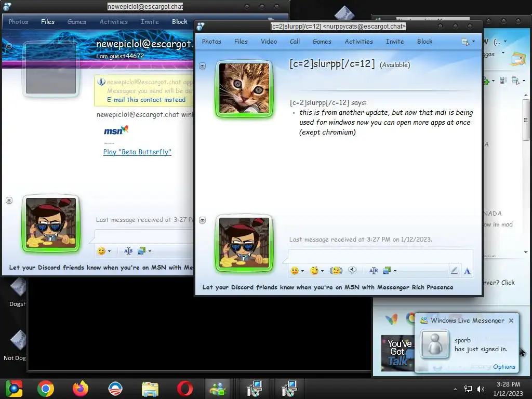
Task: Start a Video call with slurpp
Action: [269, 42]
